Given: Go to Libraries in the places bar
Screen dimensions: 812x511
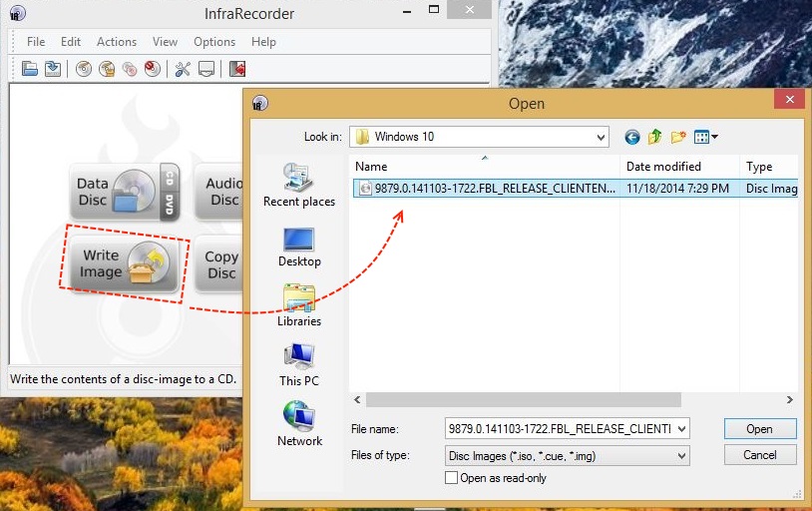Looking at the screenshot, I should [299, 305].
